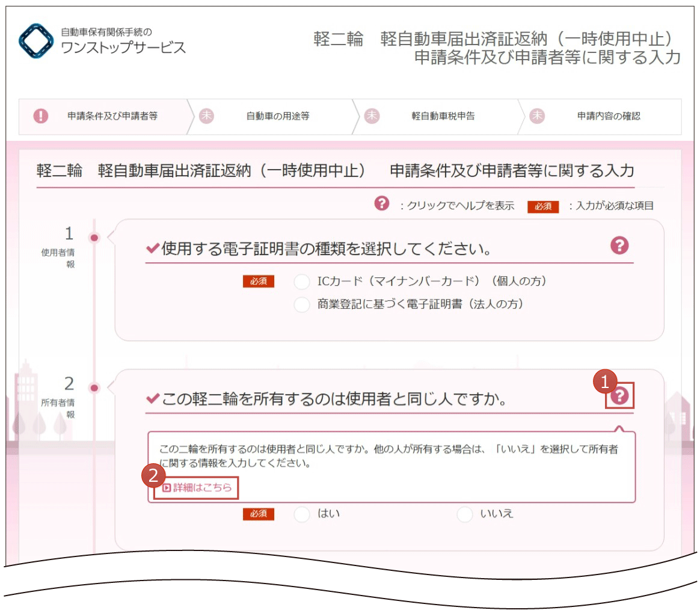Screen dimensions: 700x613
Task: Click the 未 icon beside 軽自動車税申告
Action: click(x=372, y=116)
